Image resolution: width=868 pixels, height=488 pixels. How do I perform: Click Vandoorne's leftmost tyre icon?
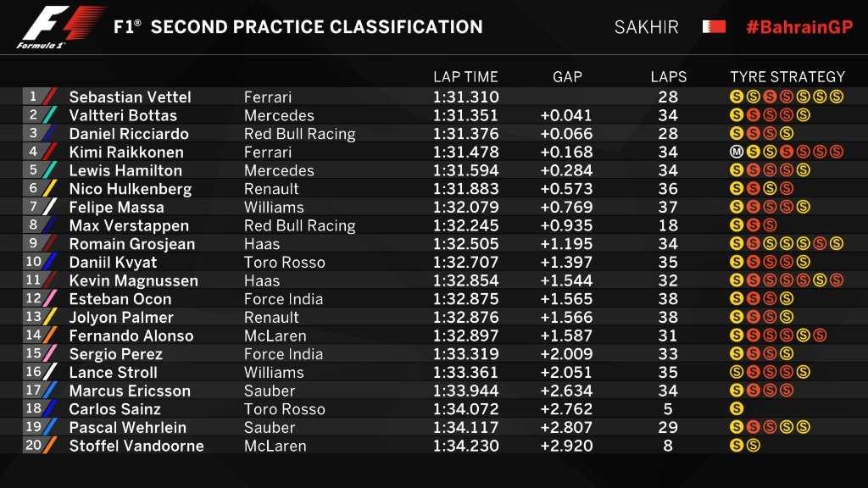[x=737, y=446]
